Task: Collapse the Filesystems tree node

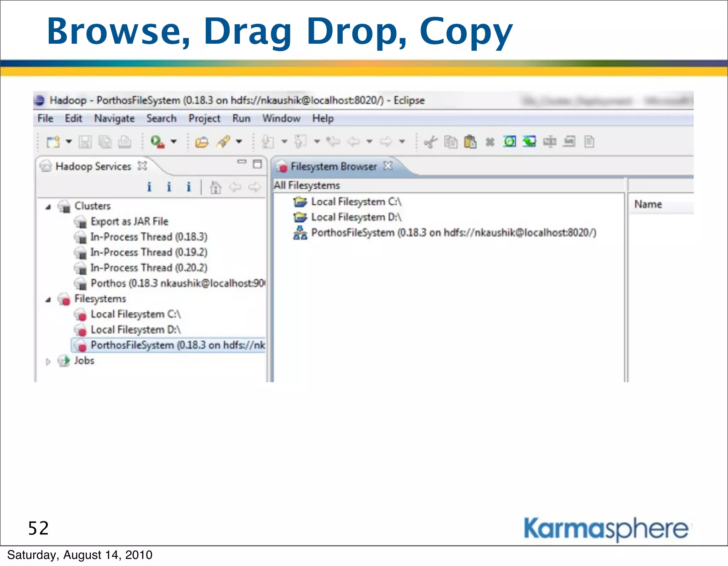Action: 48,300
